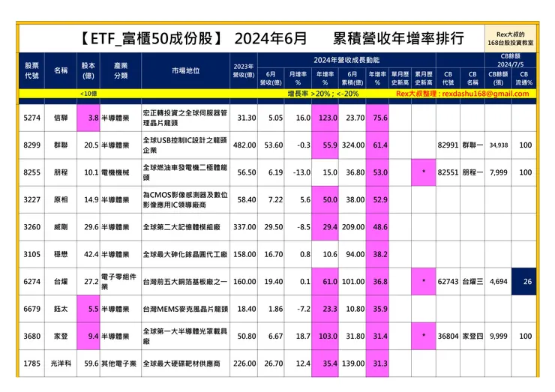Click CB name 台燿三

click(x=472, y=281)
